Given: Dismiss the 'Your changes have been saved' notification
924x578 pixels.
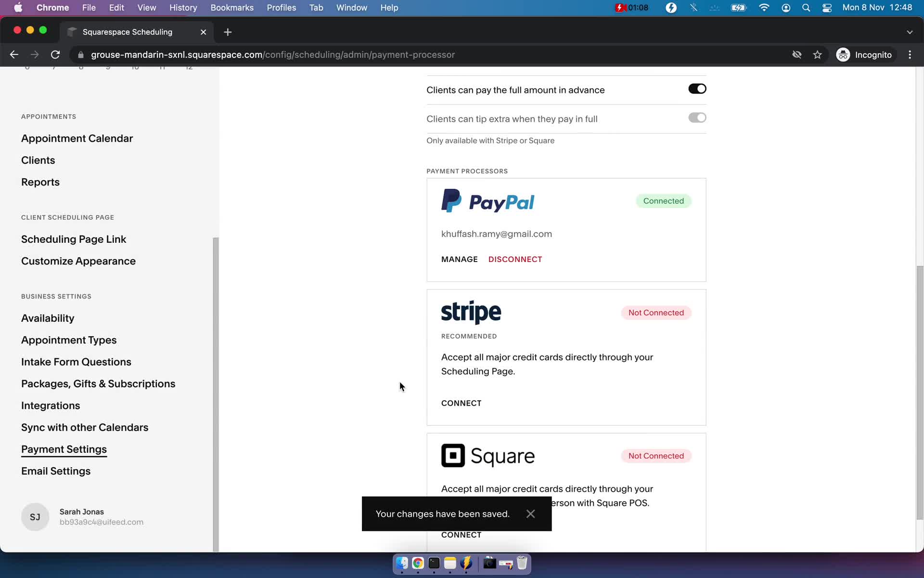Looking at the screenshot, I should click(530, 513).
